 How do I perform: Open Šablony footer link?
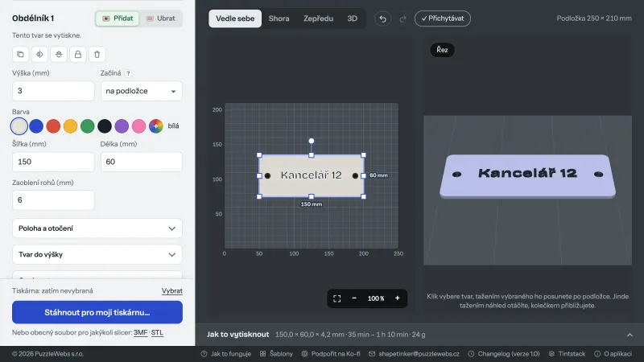[276, 354]
